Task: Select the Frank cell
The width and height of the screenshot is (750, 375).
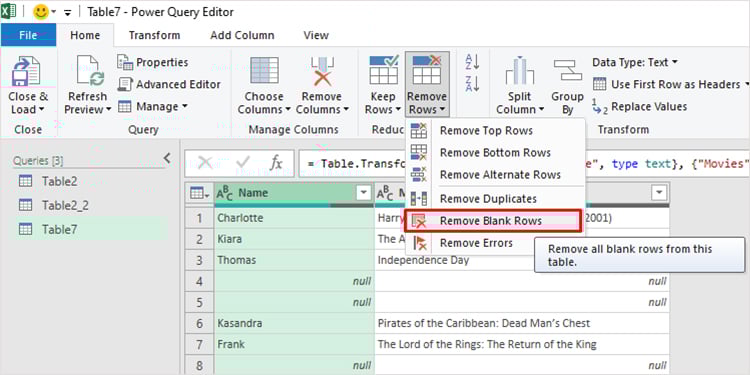Action: point(294,344)
